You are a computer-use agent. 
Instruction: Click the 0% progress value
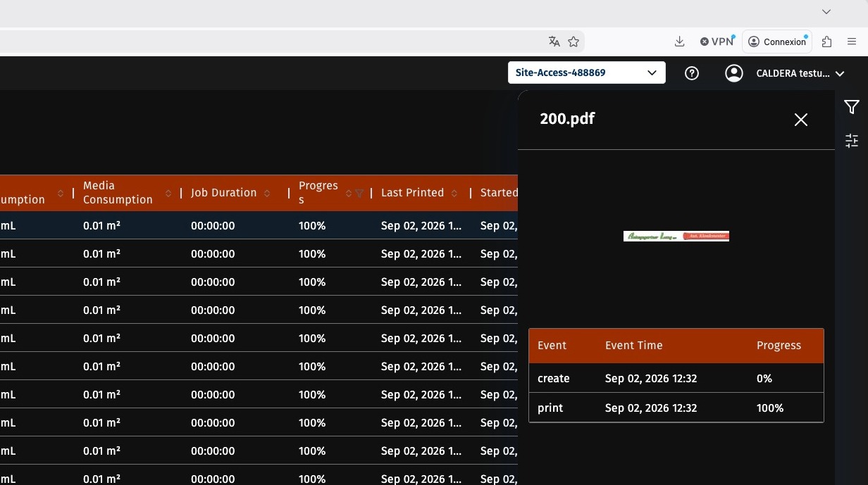[764, 379]
